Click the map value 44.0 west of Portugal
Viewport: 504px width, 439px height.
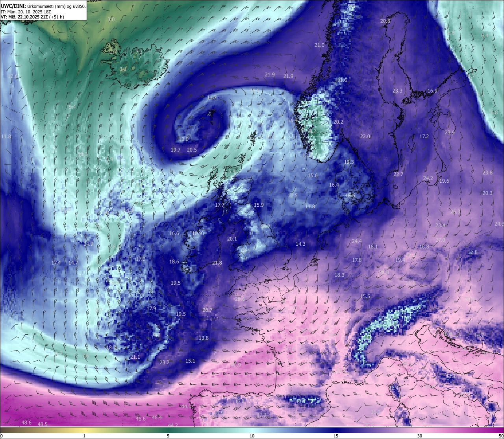186,406
